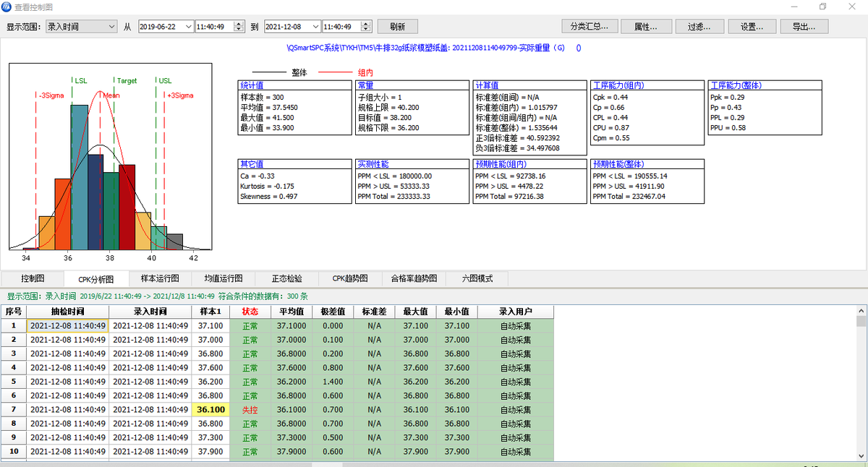
Task: Click the 状态 column header
Action: click(x=250, y=312)
